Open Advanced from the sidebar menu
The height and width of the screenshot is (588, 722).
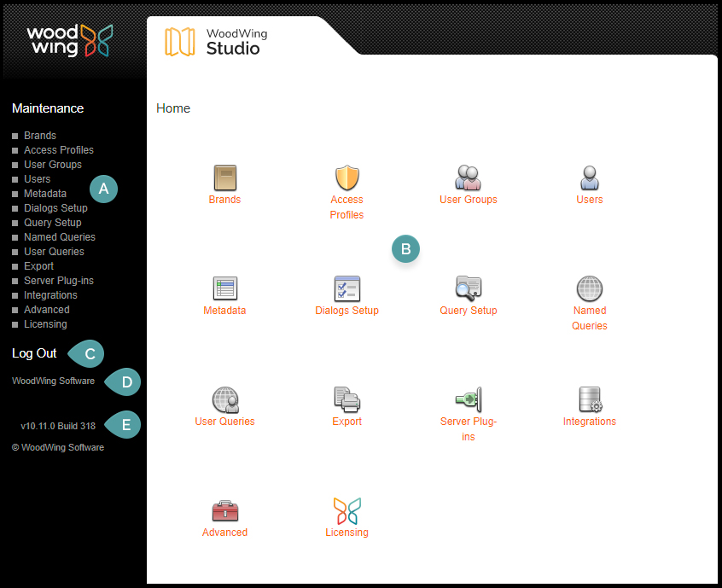pos(46,310)
